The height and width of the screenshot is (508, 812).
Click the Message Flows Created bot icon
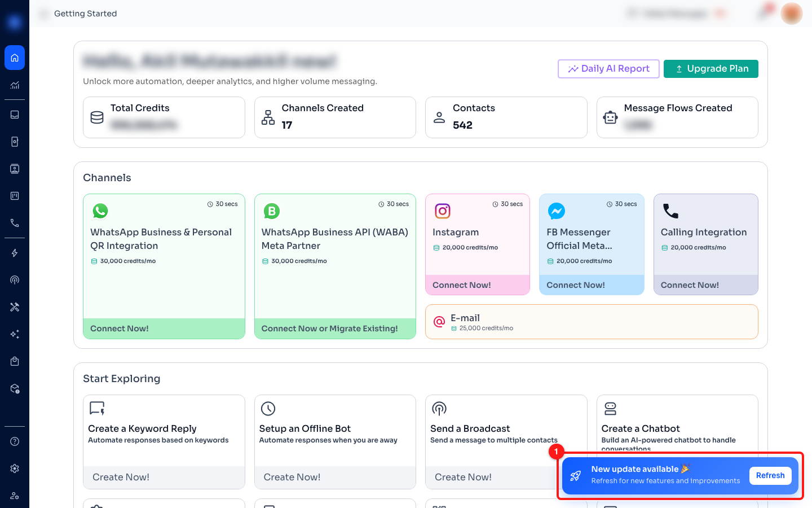coord(610,117)
